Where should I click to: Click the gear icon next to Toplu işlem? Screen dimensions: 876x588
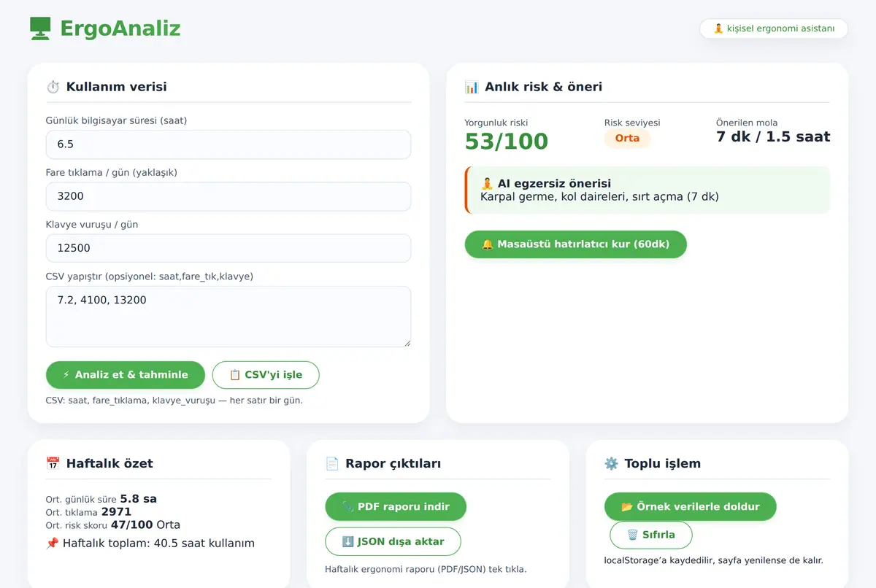pos(612,463)
